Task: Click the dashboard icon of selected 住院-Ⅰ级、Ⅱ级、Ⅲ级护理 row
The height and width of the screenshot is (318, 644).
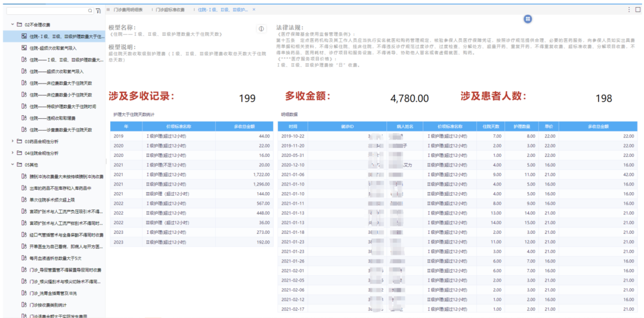Action: click(24, 36)
